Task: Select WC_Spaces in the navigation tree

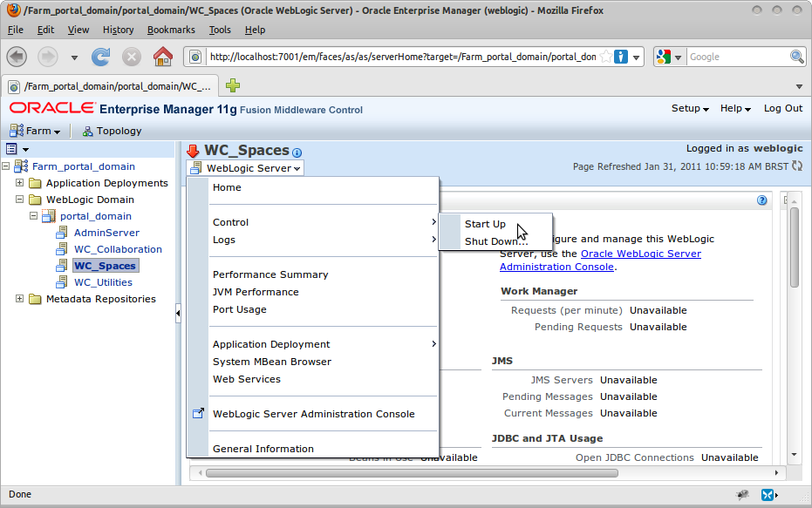Action: 106,266
